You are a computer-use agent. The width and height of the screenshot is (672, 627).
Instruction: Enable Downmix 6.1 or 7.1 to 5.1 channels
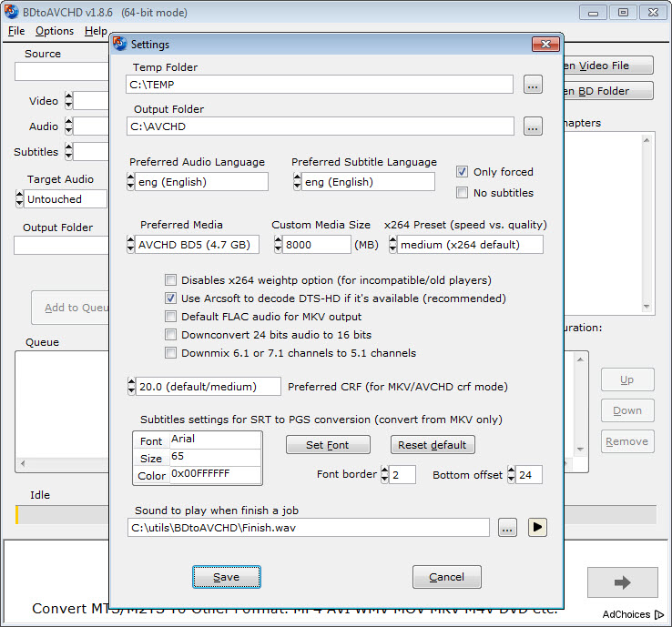point(170,353)
